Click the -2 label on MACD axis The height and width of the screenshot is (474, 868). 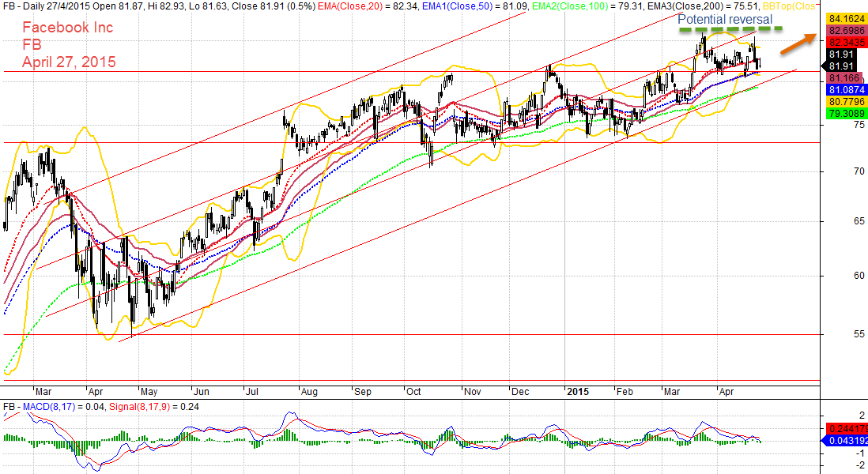tap(860, 465)
